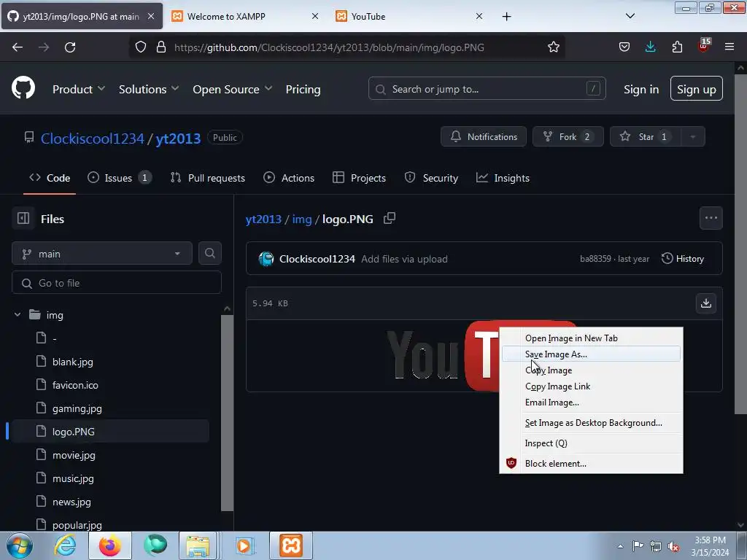Open gaming.jpg in the file tree
The height and width of the screenshot is (560, 747).
[77, 408]
